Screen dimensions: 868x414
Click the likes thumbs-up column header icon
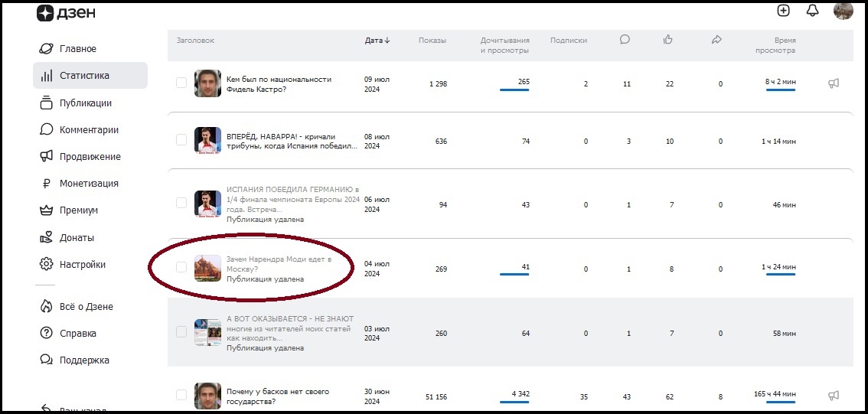point(667,39)
